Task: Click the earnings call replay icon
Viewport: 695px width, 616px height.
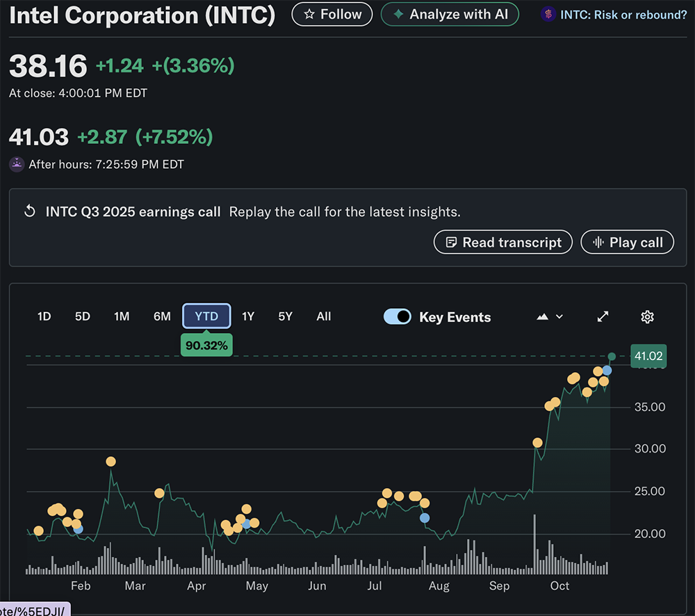Action: click(30, 211)
